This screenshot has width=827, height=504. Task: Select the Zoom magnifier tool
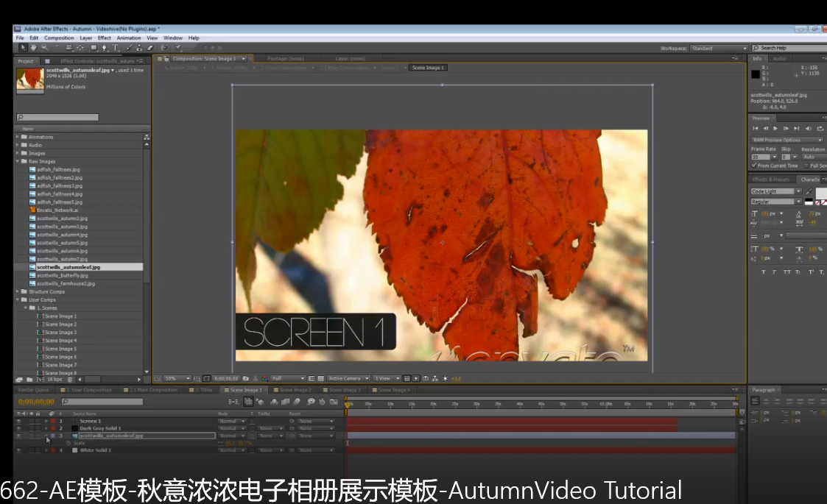click(44, 47)
